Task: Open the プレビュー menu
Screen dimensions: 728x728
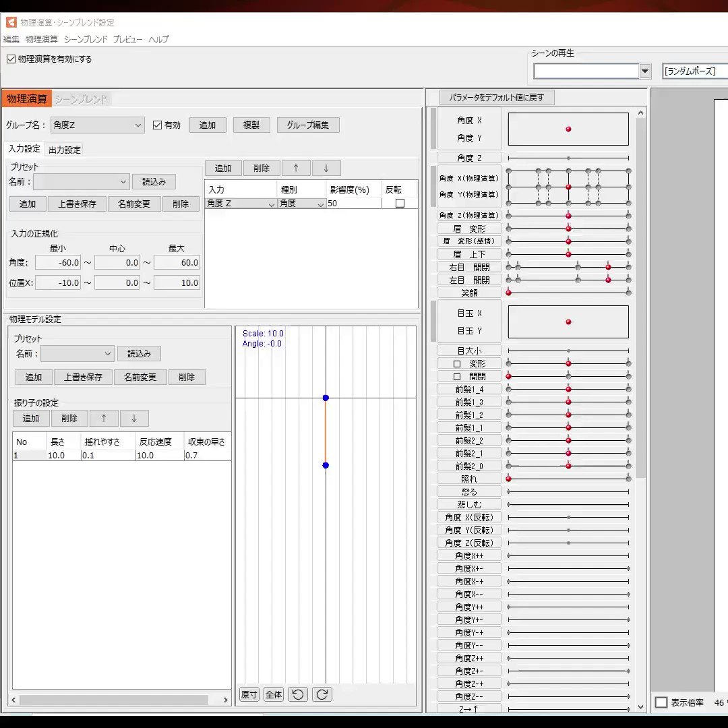Action: tap(127, 40)
